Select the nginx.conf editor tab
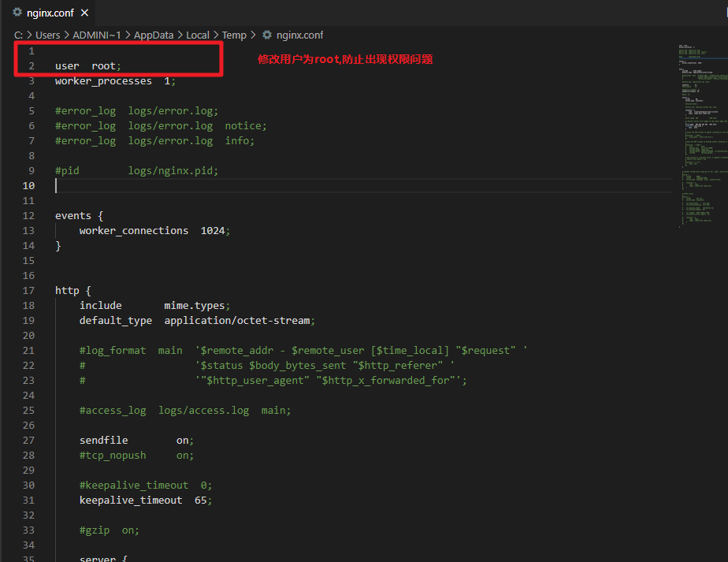The image size is (728, 562). pyautogui.click(x=50, y=13)
